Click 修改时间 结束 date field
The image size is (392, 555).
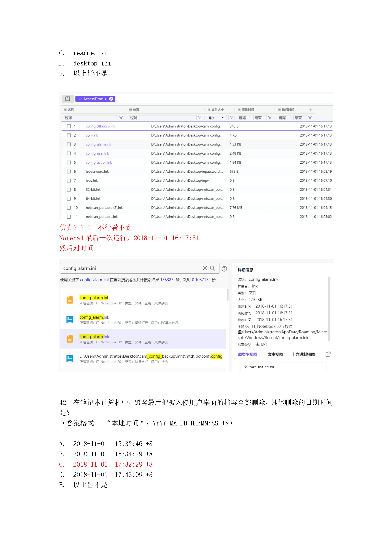260,118
